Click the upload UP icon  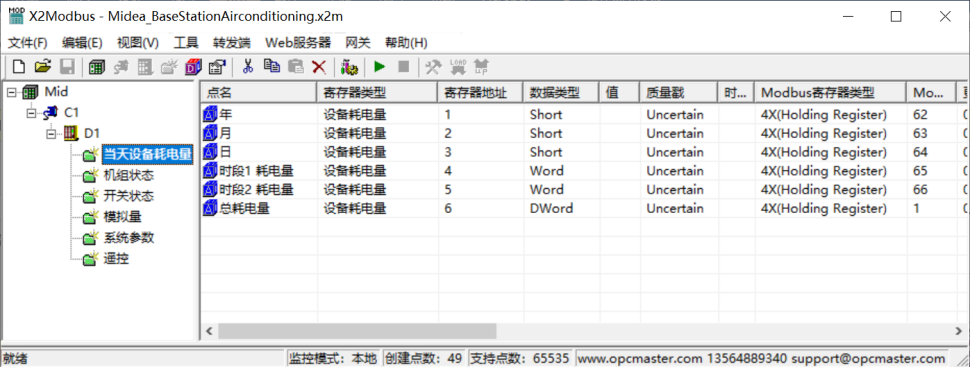coord(482,66)
